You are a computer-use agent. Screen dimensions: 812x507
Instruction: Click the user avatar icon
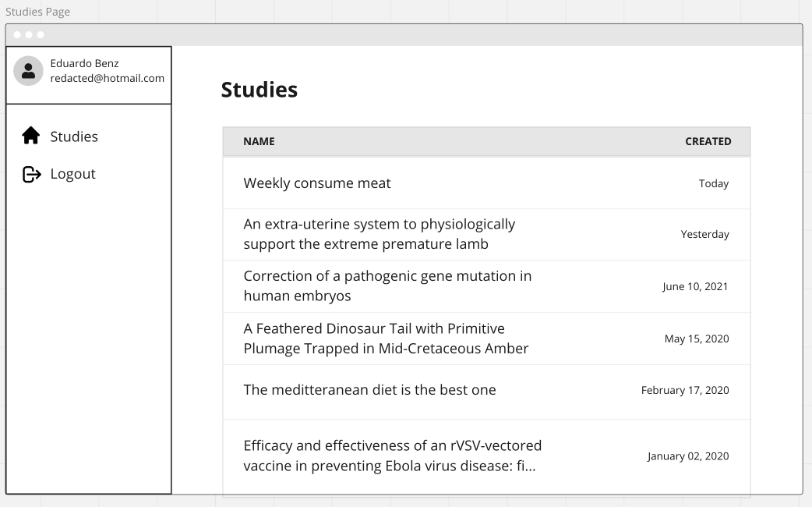28,71
